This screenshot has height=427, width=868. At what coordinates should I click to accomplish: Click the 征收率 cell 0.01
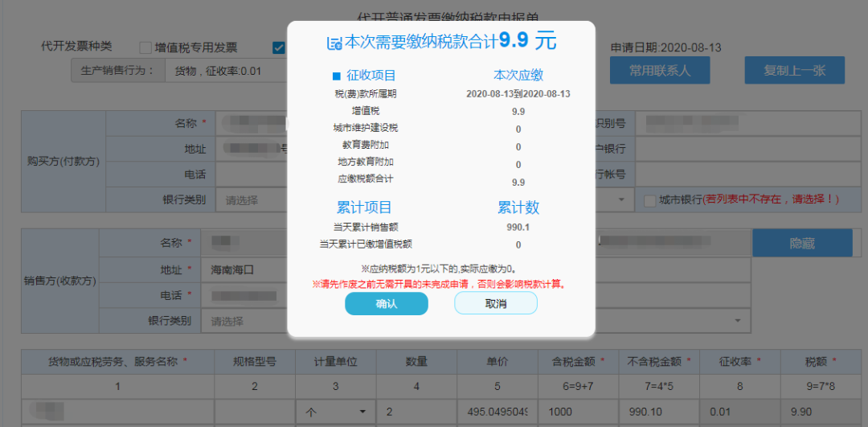[x=740, y=412]
